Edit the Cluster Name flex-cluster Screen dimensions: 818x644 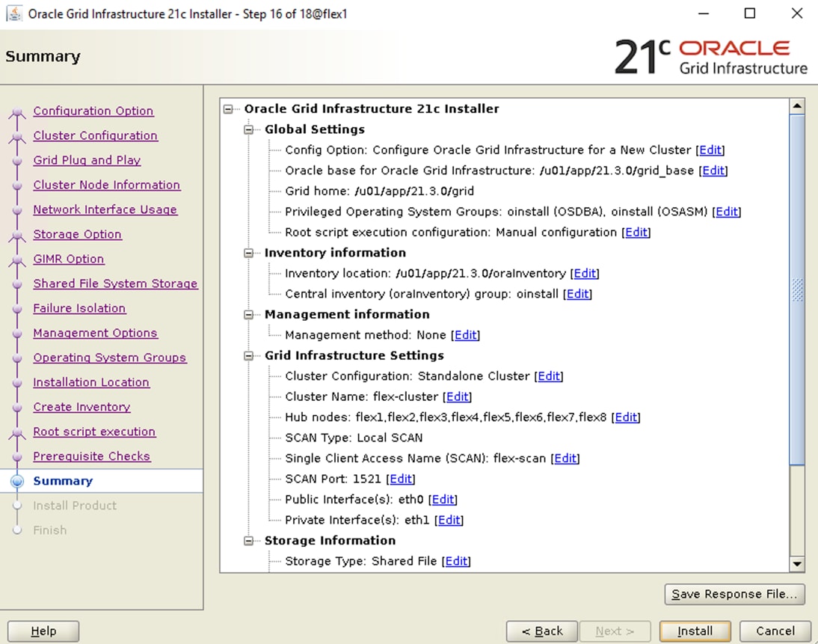(x=457, y=397)
